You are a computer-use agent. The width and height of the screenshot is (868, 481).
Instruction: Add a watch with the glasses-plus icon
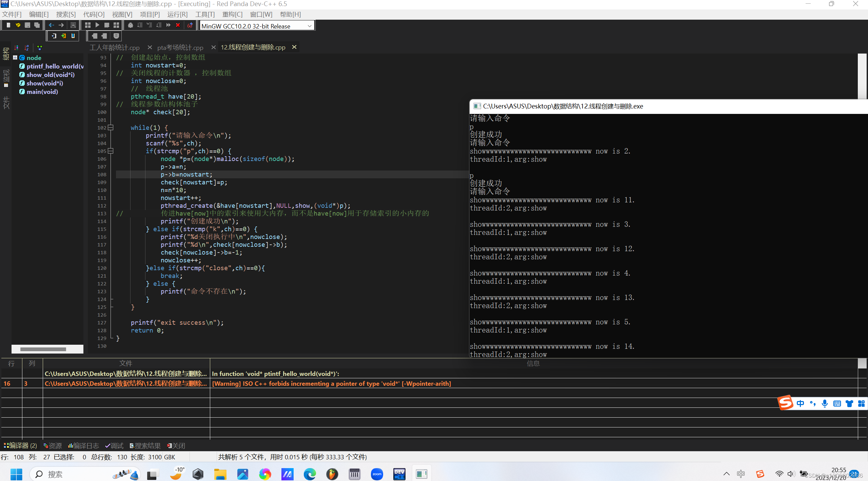pyautogui.click(x=190, y=25)
